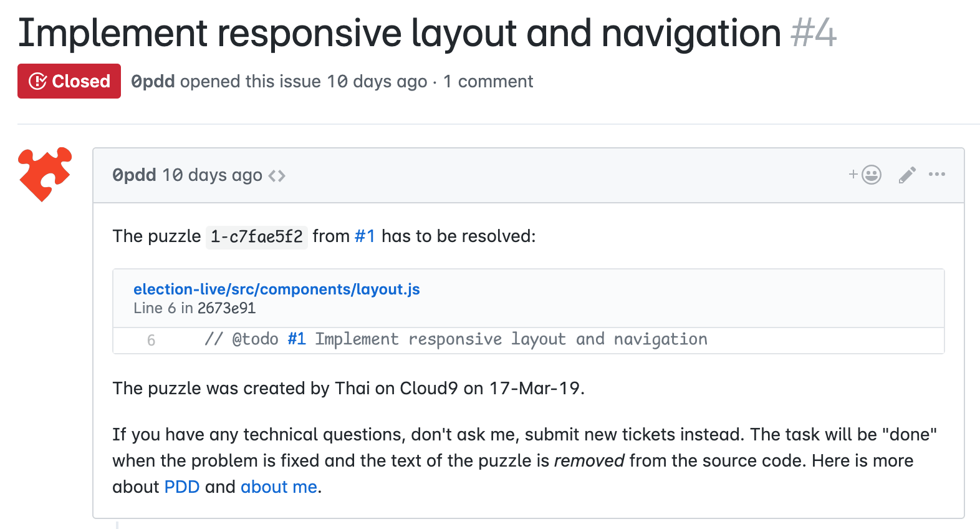
Task: Click the orange puzzle piece avatar
Action: [45, 174]
